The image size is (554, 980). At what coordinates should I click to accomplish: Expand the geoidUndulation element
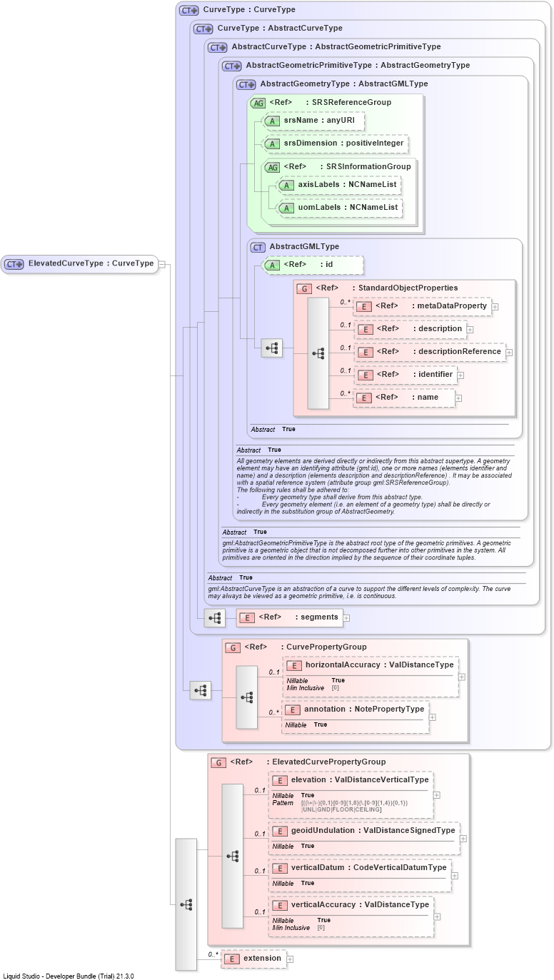tap(463, 838)
